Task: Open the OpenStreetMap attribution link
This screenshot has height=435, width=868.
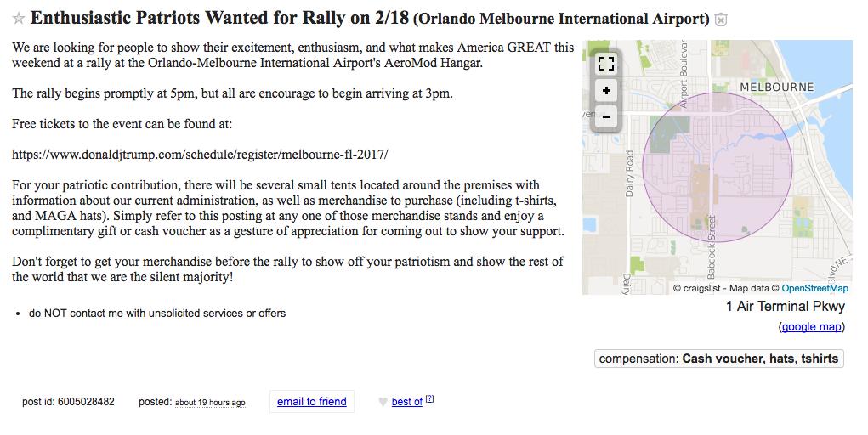Action: (x=814, y=288)
